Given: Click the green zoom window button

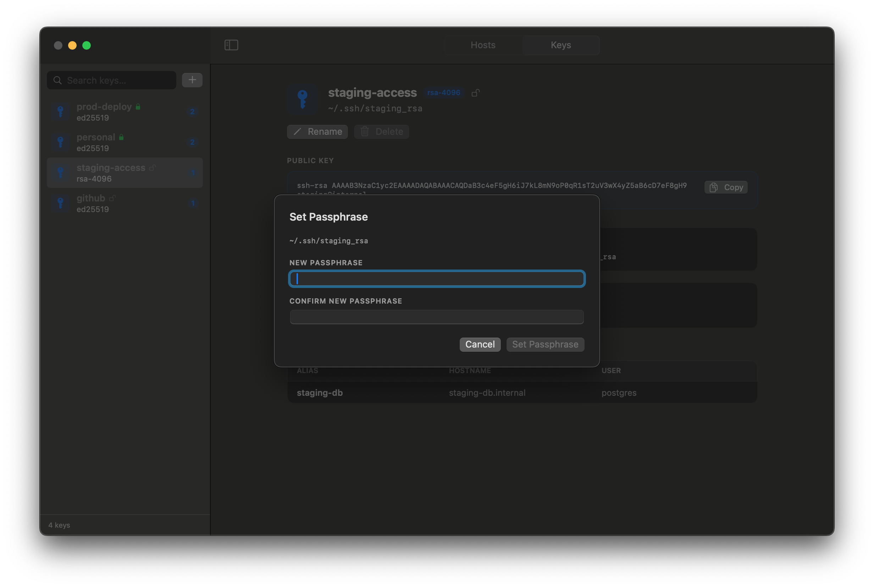Looking at the screenshot, I should click(87, 45).
